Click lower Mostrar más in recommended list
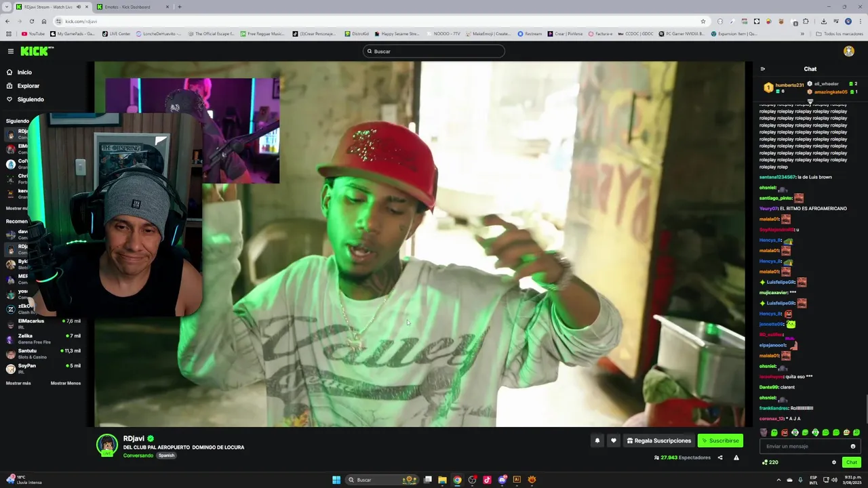This screenshot has height=488, width=868. tap(18, 383)
